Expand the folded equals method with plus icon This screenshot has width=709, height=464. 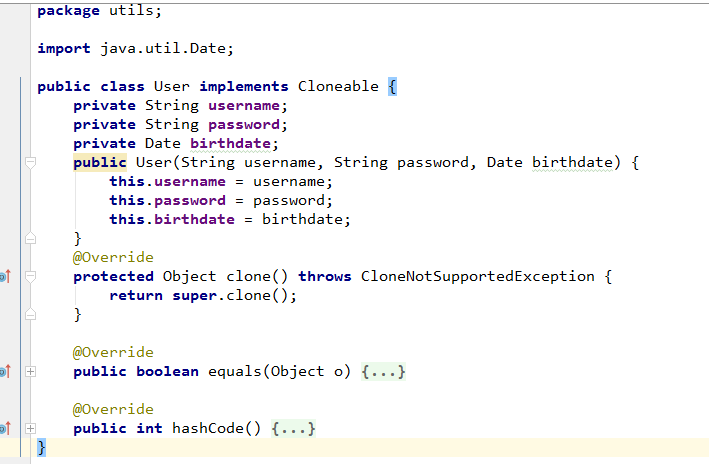point(30,371)
